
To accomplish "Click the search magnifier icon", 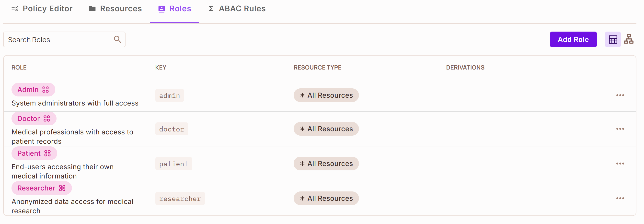I will point(117,39).
